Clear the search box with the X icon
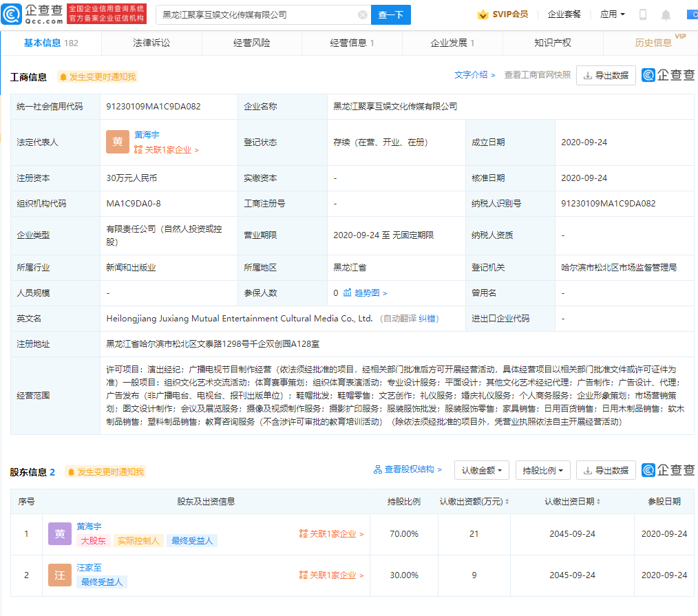Screen dimensions: 698x616 click(362, 14)
